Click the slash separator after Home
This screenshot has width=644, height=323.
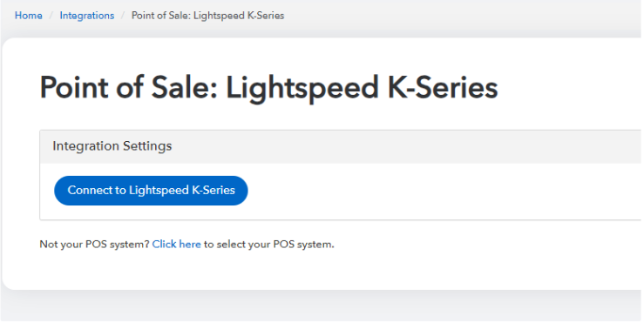click(x=51, y=16)
